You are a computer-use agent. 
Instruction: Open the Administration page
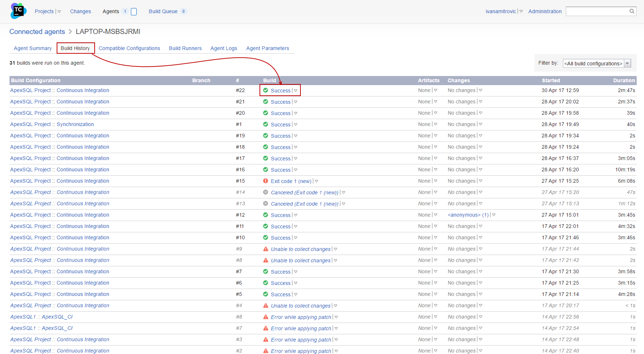[x=545, y=11]
